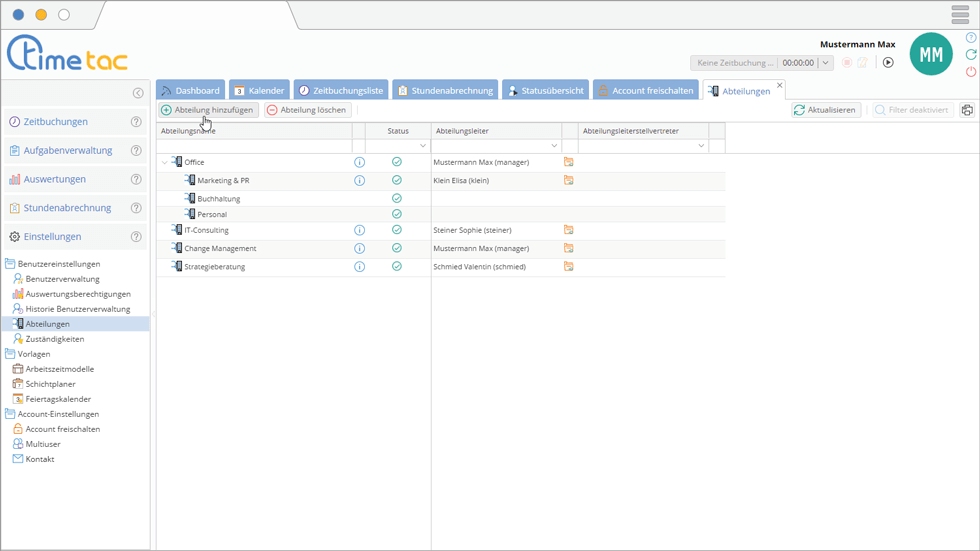
Task: Start time tracking with the play icon
Action: (888, 62)
